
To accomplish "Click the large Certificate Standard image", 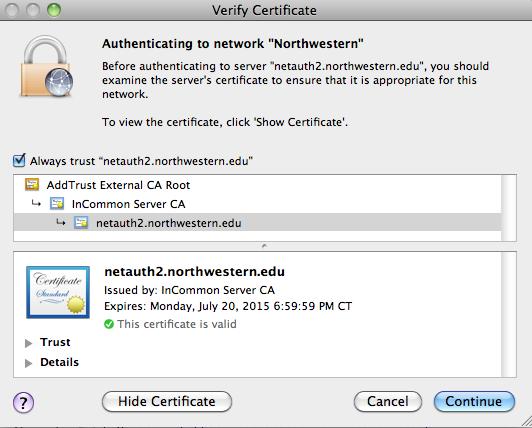I will point(58,292).
